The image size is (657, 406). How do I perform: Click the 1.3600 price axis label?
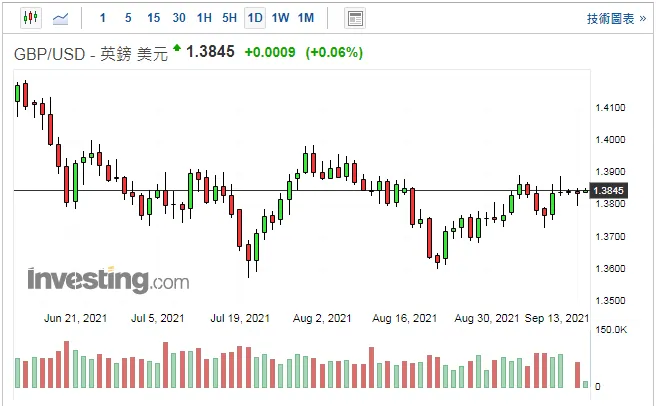click(x=610, y=269)
